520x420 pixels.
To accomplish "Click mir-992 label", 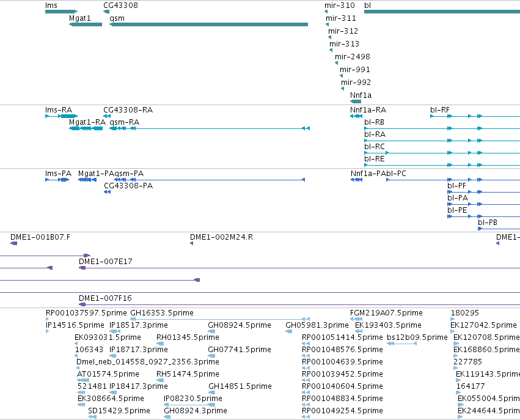I will tap(356, 83).
